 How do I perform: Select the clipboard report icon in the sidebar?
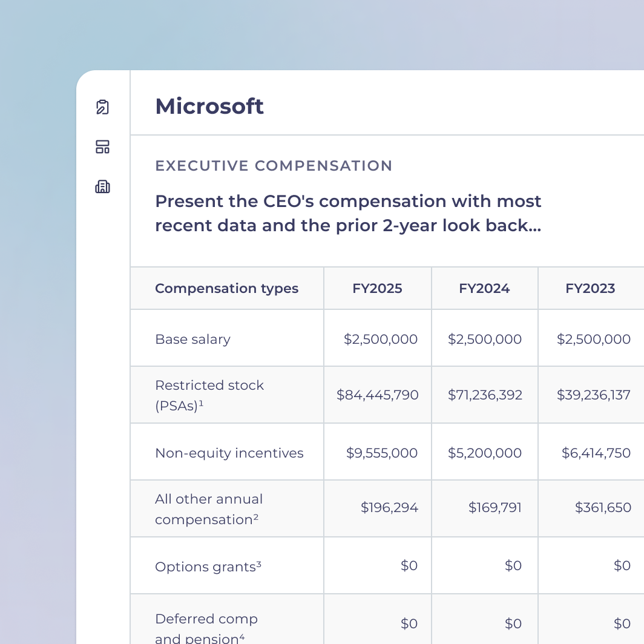pyautogui.click(x=103, y=107)
